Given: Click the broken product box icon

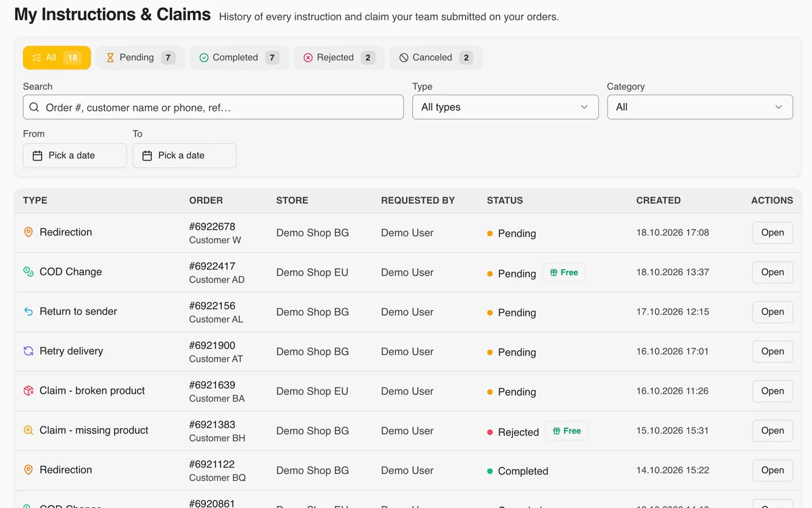Looking at the screenshot, I should pyautogui.click(x=28, y=391).
